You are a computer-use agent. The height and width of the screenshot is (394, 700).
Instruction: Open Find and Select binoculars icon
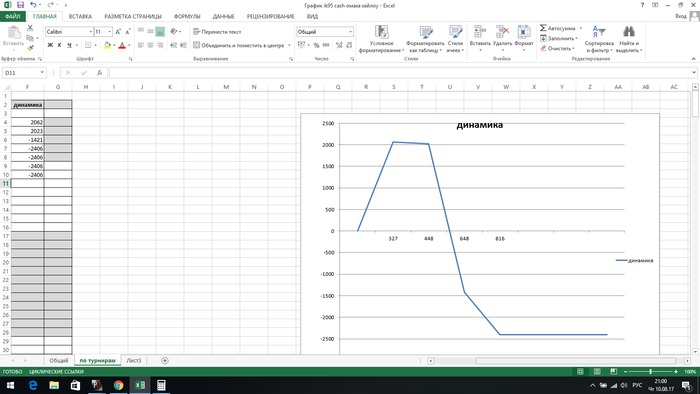click(x=629, y=32)
